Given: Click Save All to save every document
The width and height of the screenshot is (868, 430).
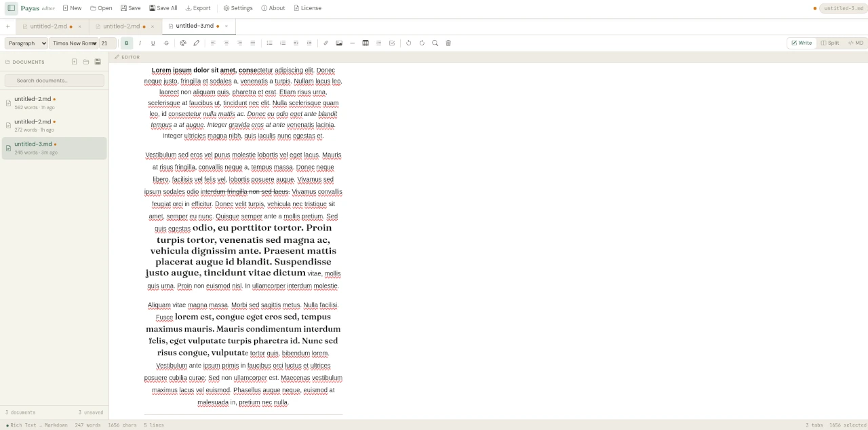Looking at the screenshot, I should pos(161,7).
